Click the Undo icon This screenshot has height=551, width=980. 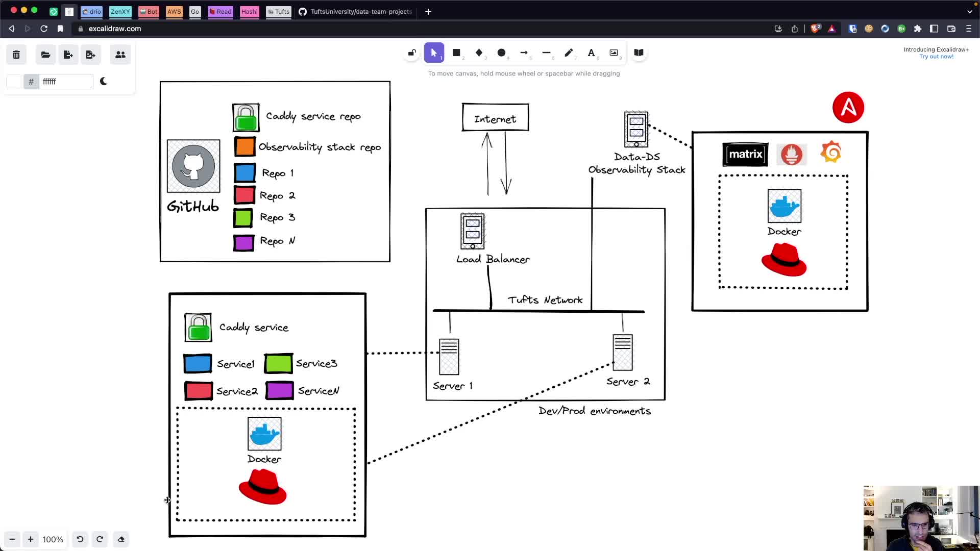(x=80, y=539)
